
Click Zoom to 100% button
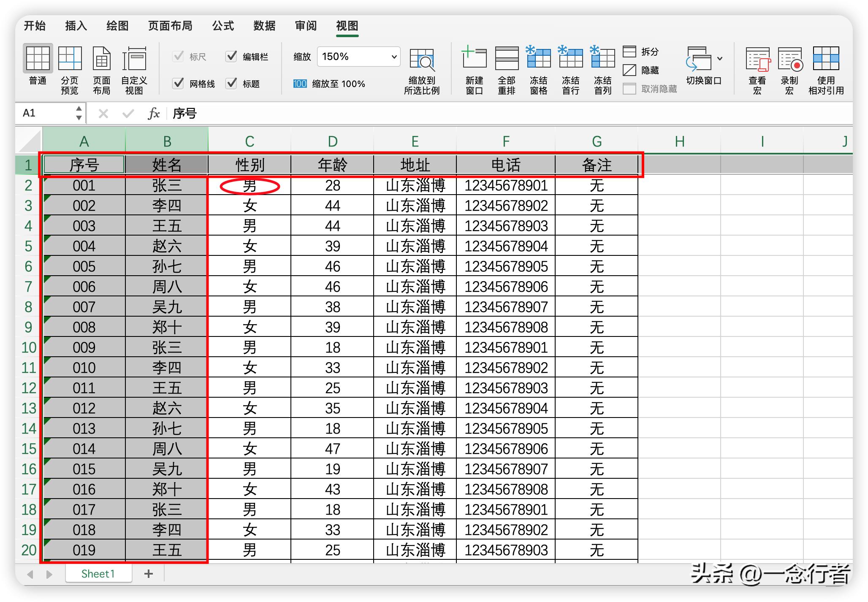coord(329,84)
